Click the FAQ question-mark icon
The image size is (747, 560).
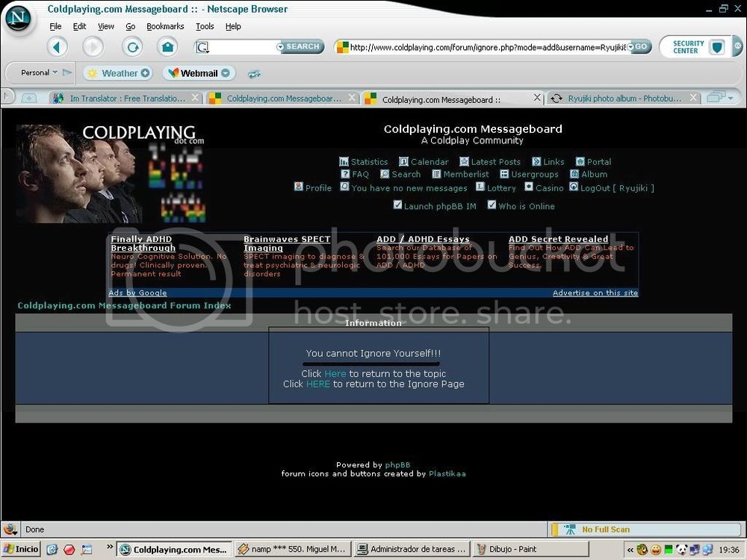click(345, 174)
